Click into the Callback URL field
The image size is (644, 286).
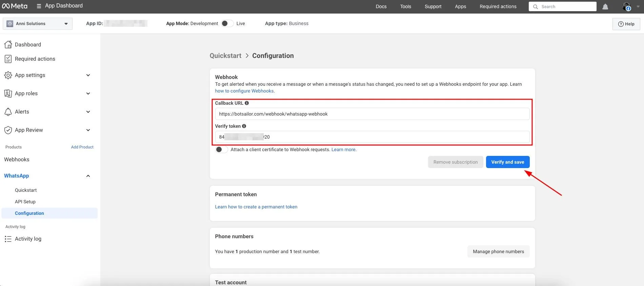coord(372,114)
